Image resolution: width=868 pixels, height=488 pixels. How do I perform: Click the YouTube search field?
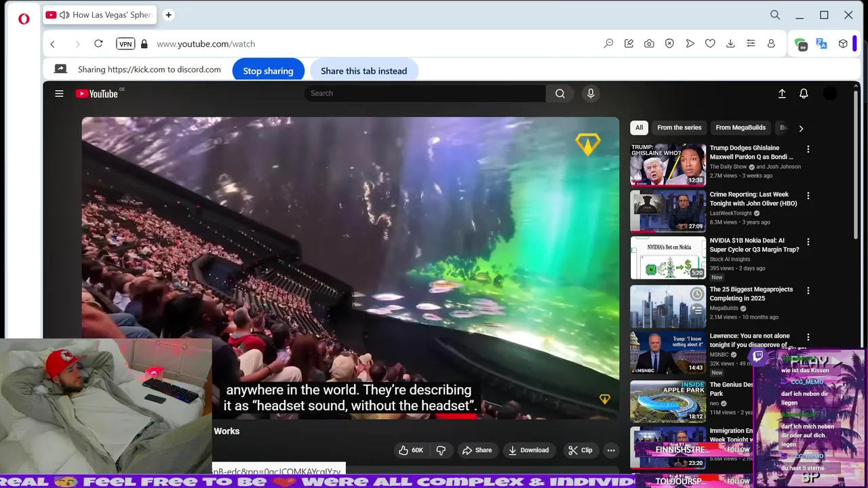(425, 94)
